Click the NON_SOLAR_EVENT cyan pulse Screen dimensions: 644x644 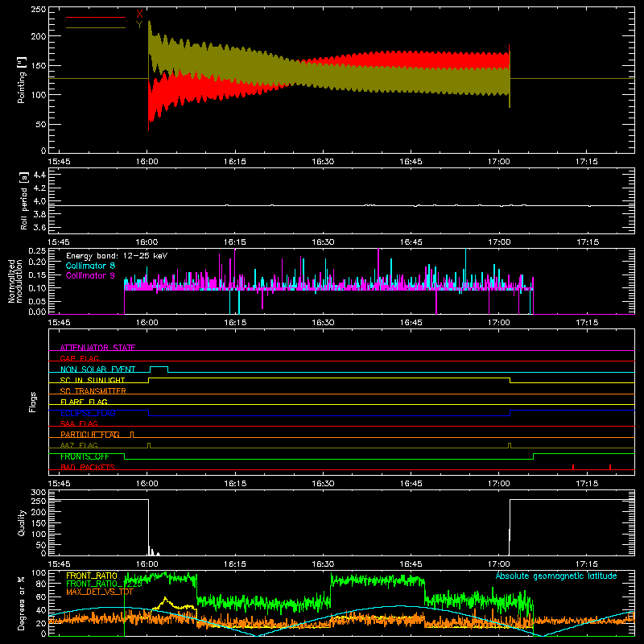159,369
